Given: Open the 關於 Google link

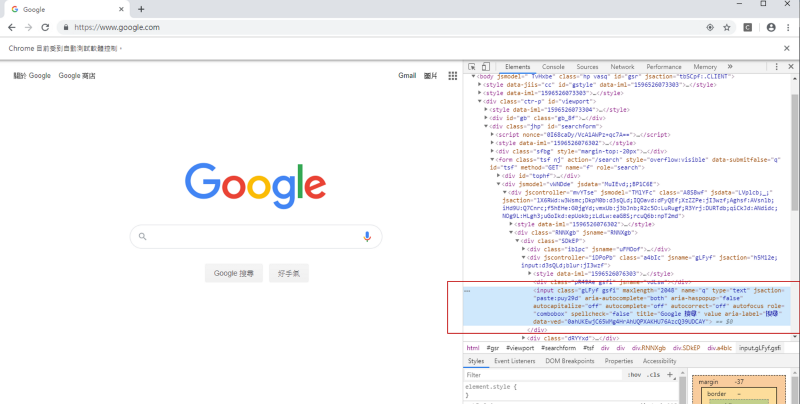Looking at the screenshot, I should pyautogui.click(x=32, y=76).
